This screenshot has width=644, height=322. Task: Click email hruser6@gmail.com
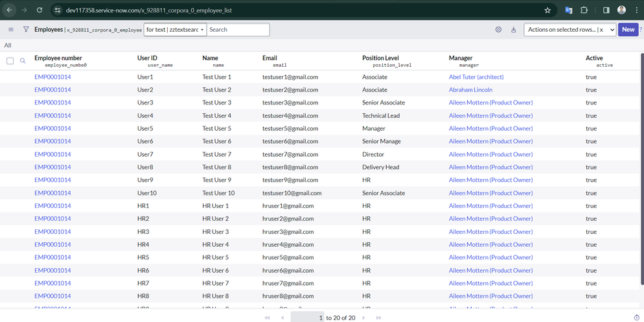point(288,270)
